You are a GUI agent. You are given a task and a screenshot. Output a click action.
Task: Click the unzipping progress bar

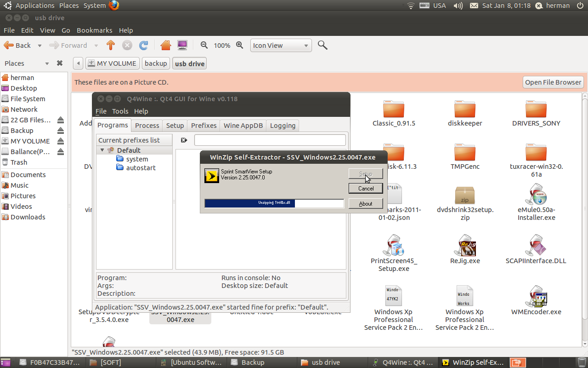coord(274,203)
